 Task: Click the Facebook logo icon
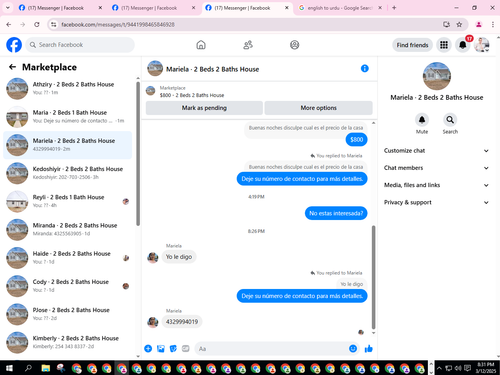(14, 45)
